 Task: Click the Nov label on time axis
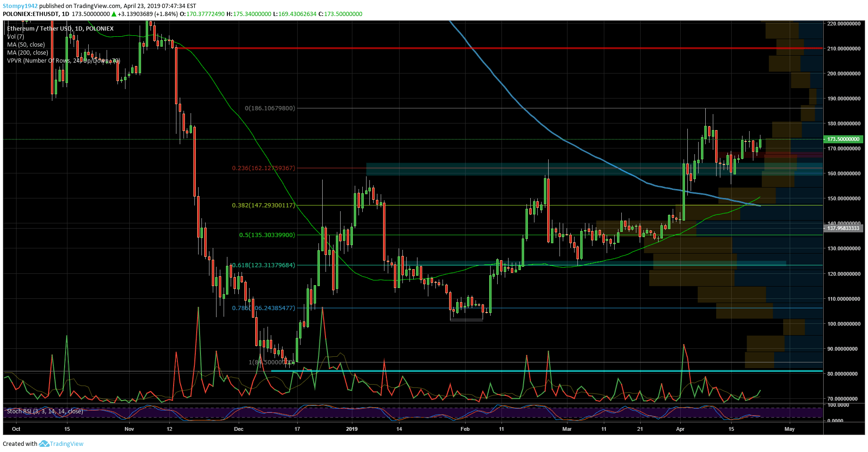point(129,429)
